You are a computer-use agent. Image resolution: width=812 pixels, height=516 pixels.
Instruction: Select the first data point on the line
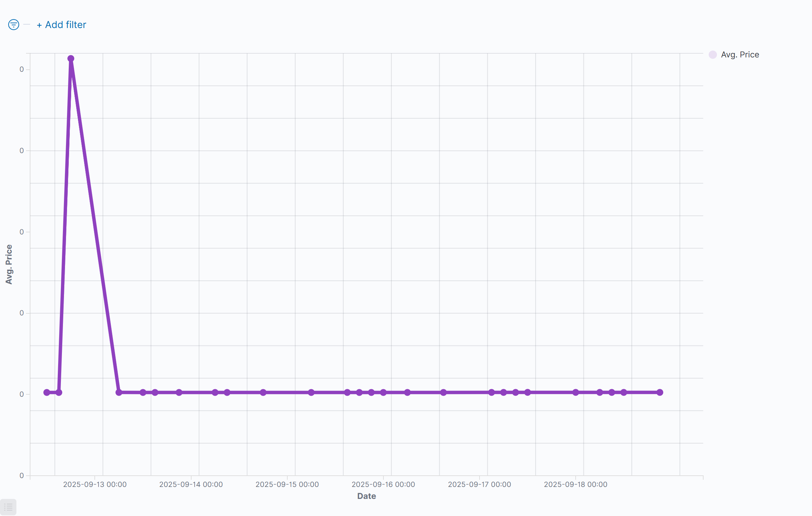pos(47,392)
